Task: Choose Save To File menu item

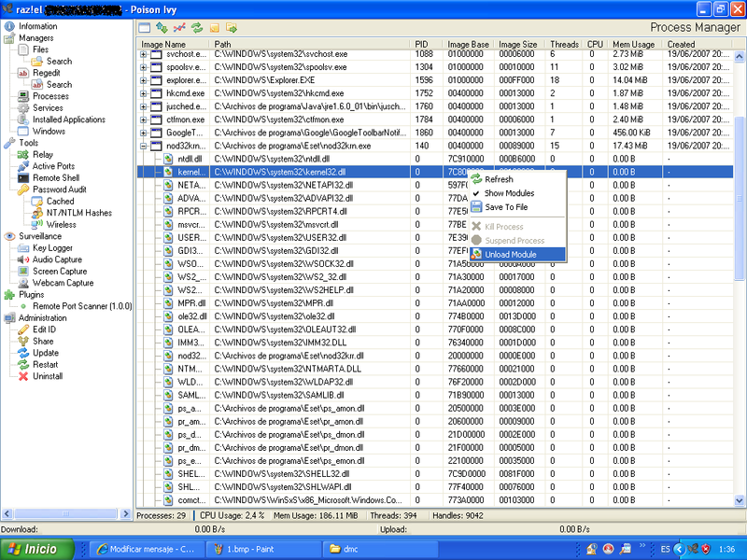Action: pos(517,207)
